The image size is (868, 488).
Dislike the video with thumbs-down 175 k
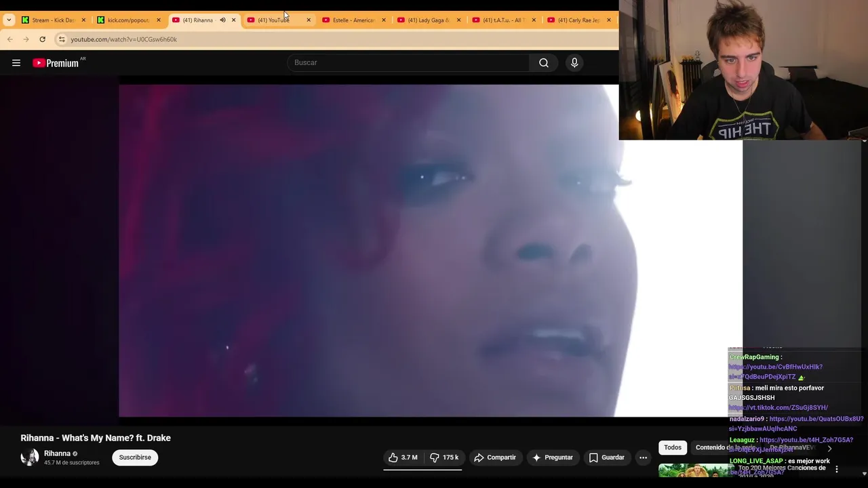pyautogui.click(x=445, y=457)
